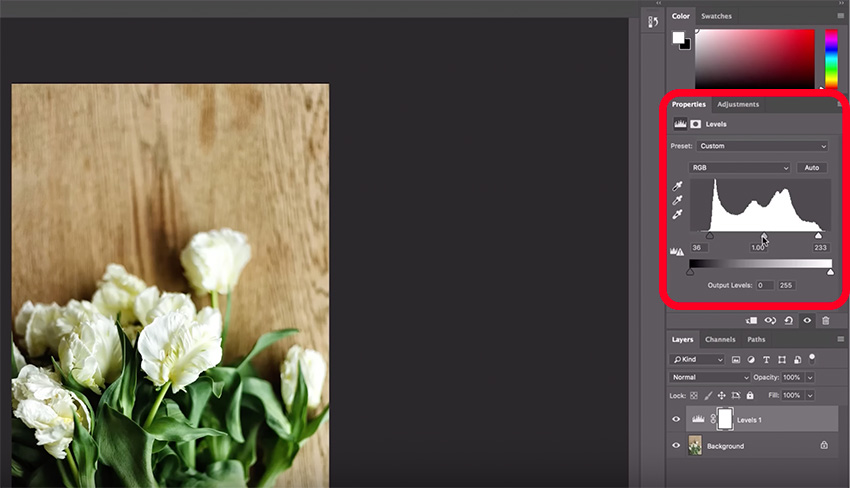Switch to the Channels tab
This screenshot has width=850, height=488.
pos(719,340)
